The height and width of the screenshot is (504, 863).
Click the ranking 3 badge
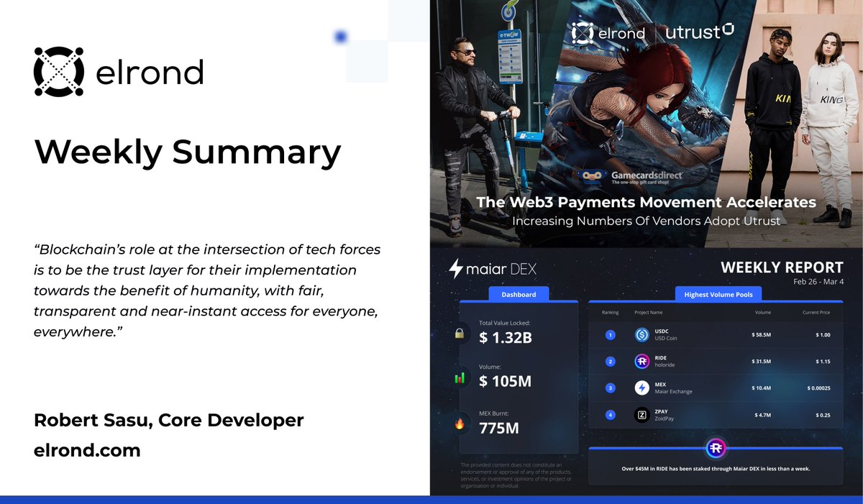coord(610,388)
